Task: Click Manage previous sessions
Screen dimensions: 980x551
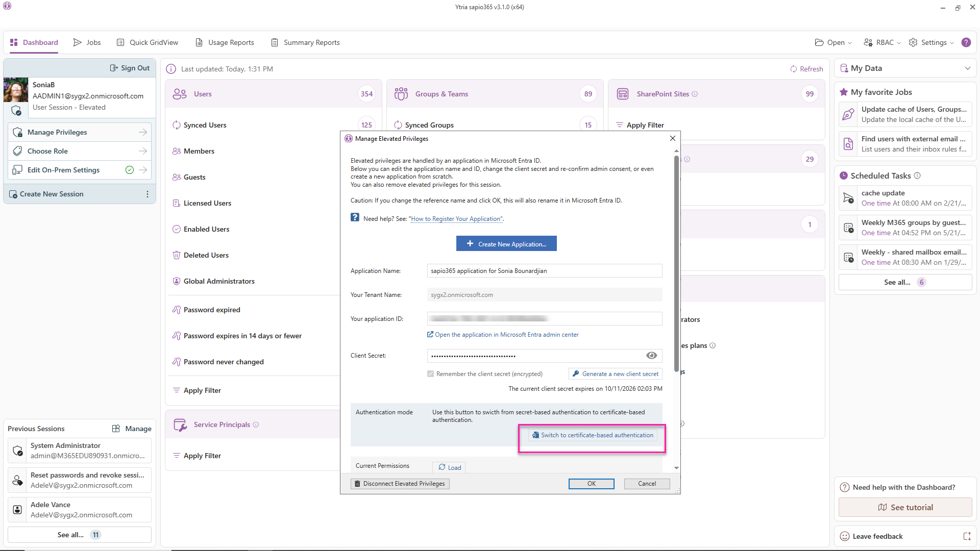Action: [132, 429]
